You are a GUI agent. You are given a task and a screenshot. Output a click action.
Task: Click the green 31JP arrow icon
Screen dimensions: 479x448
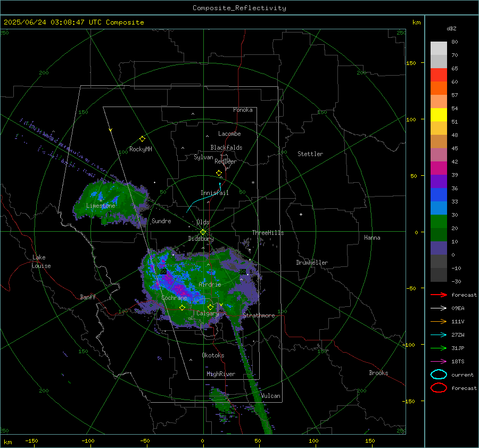point(439,348)
